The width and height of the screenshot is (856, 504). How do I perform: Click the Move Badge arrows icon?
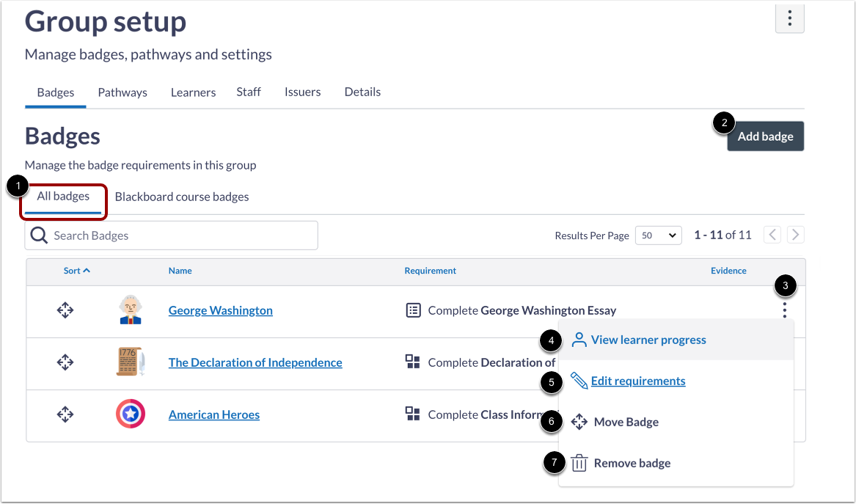pos(579,421)
